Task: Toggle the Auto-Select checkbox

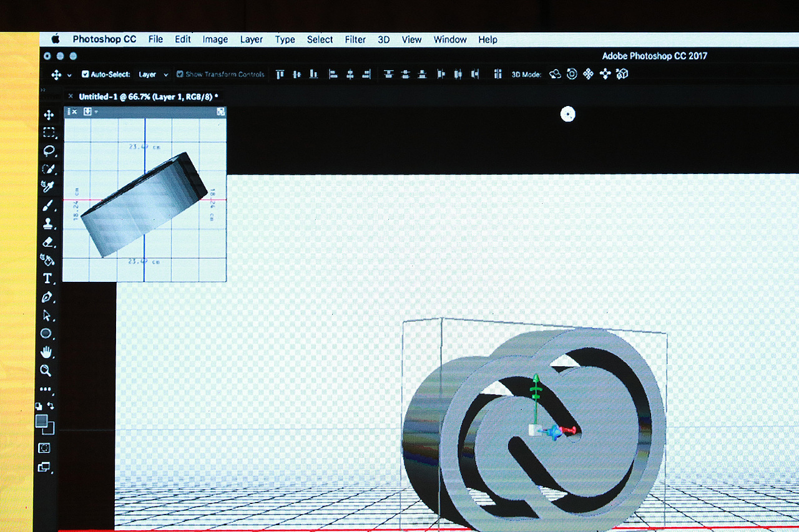Action: coord(86,74)
